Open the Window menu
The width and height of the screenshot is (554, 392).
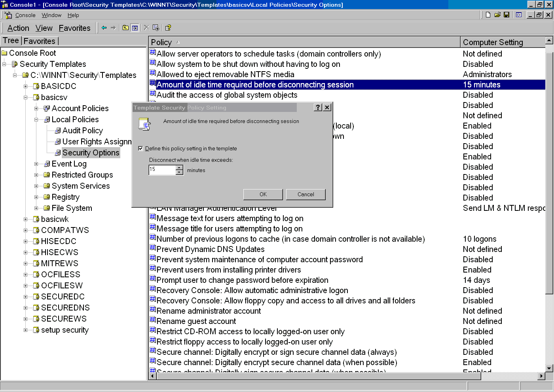point(51,15)
